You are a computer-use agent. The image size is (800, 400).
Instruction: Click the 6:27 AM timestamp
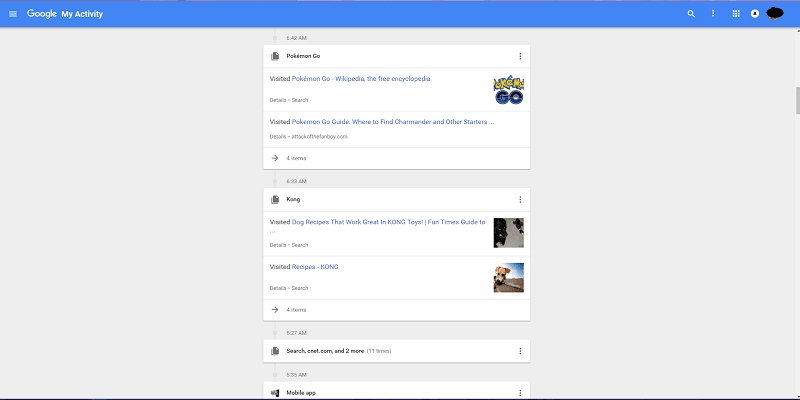(296, 333)
